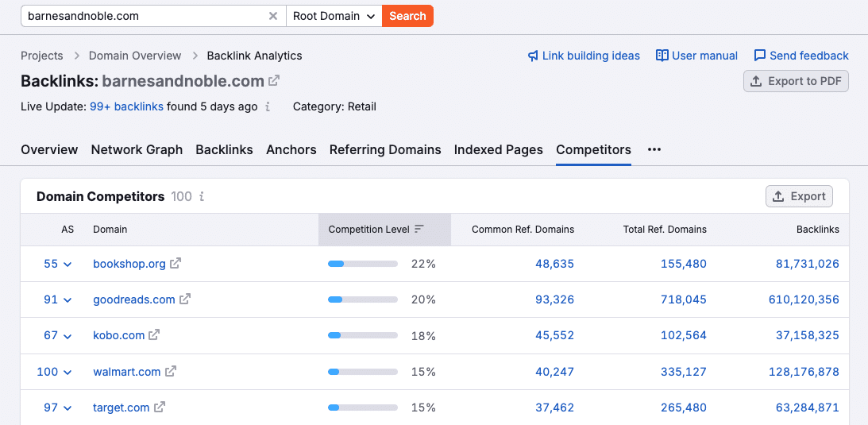Open target.com external link icon
This screenshot has height=425, width=868.
160,408
